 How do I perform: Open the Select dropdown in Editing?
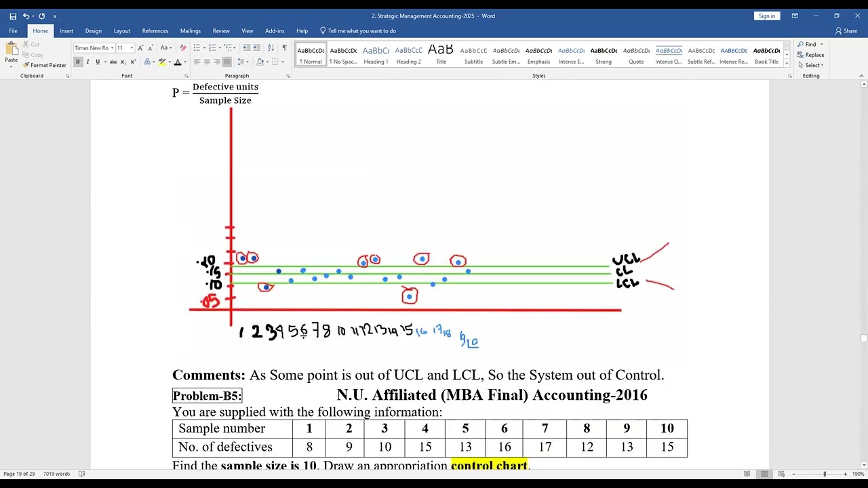[810, 65]
